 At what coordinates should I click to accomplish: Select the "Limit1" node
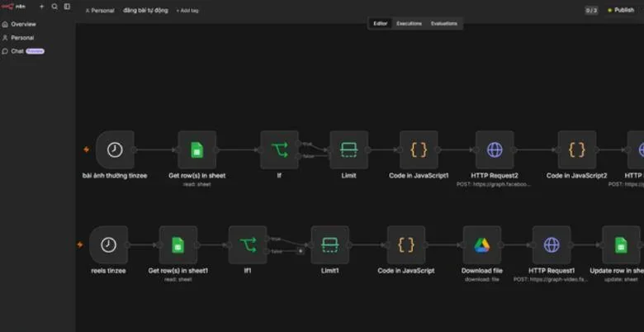point(329,245)
